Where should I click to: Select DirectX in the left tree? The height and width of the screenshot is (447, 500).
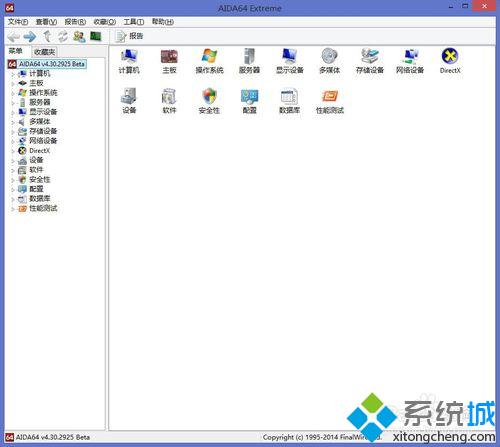[x=39, y=151]
